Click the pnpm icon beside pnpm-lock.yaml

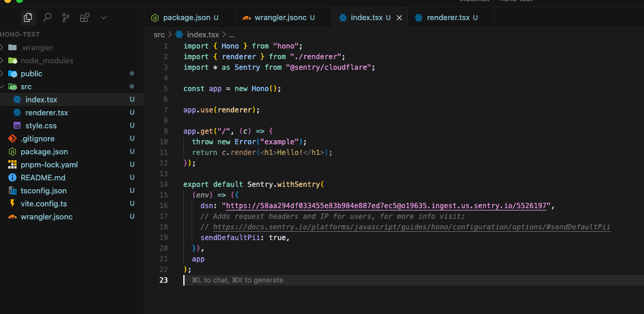tap(12, 164)
